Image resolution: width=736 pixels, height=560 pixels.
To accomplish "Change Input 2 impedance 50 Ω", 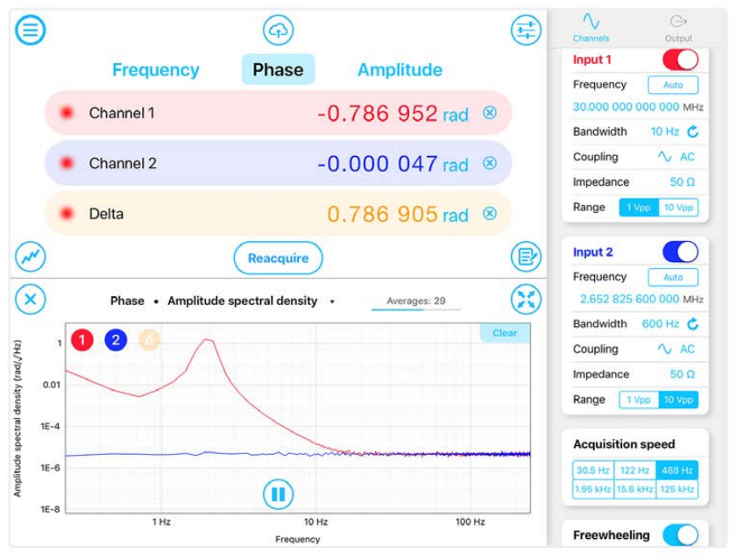I will pos(682,374).
